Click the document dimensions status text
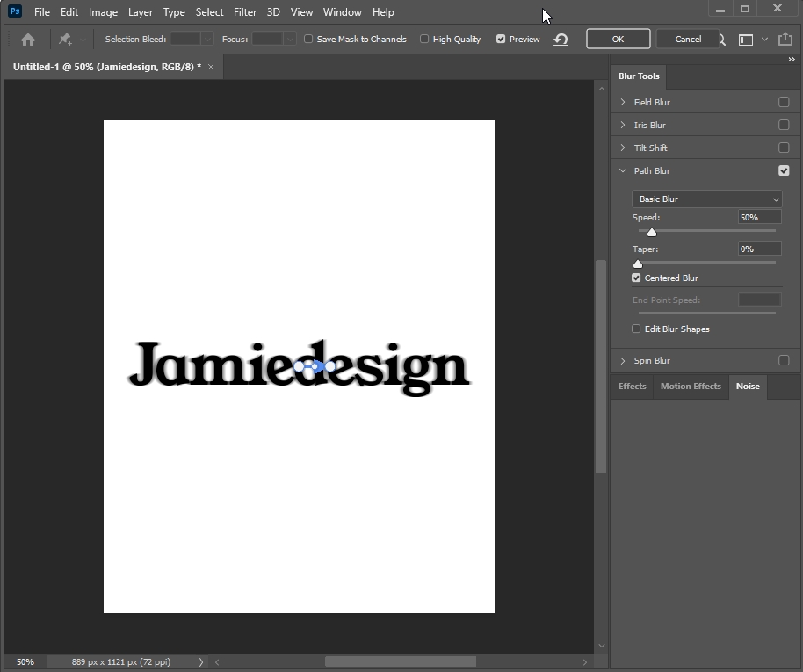Viewport: 803px width, 672px height. (121, 661)
